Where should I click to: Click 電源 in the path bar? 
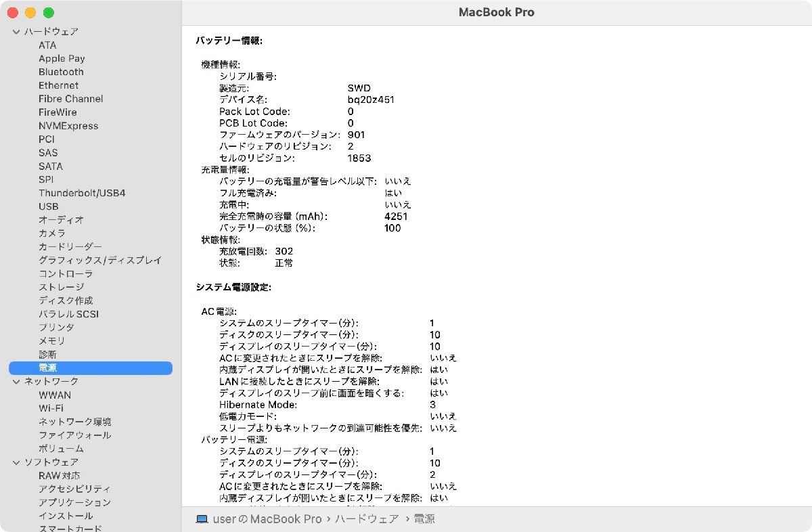pos(424,519)
